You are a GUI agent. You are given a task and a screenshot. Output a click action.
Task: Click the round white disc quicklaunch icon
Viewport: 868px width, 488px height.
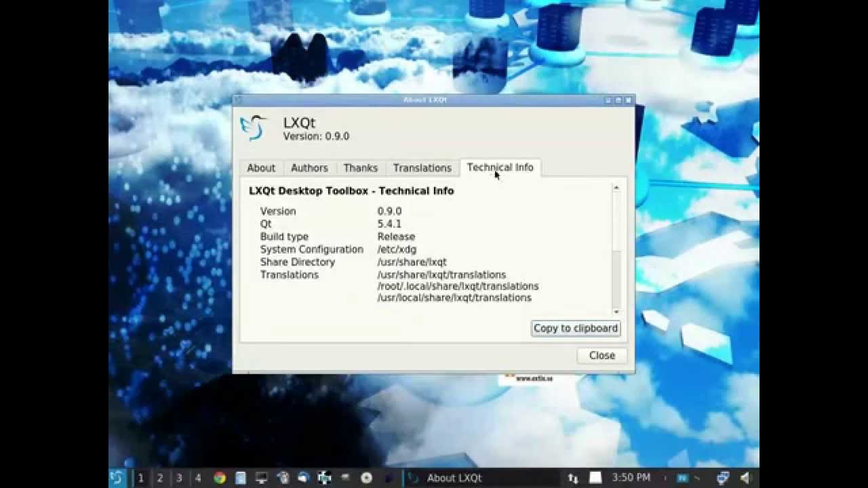pos(366,478)
